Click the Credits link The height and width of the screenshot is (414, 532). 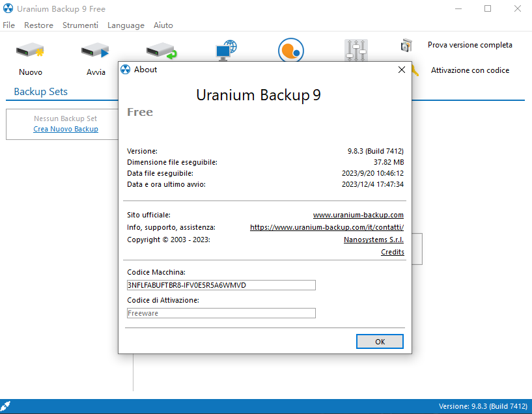[x=392, y=252]
